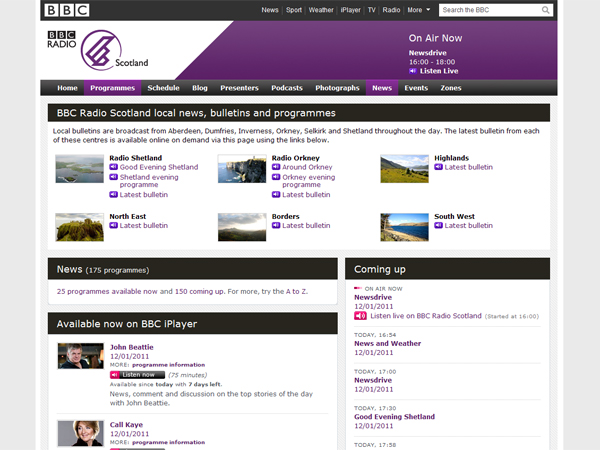Open the Photographs tab
The height and width of the screenshot is (450, 600).
pyautogui.click(x=337, y=88)
